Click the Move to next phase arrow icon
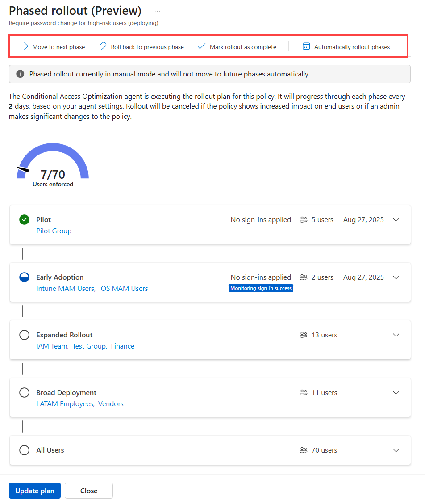The height and width of the screenshot is (504, 425). [x=24, y=46]
